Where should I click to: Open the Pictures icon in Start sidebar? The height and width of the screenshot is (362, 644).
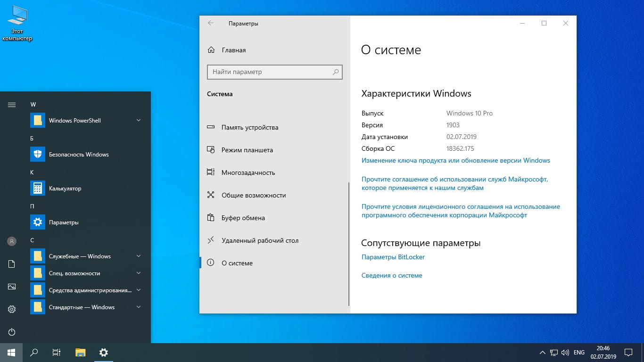12,287
